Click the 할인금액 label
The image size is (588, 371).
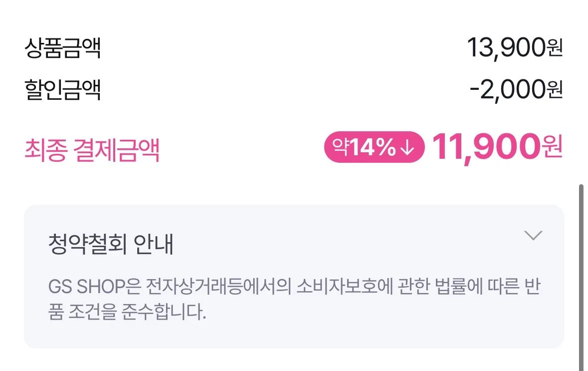(62, 91)
